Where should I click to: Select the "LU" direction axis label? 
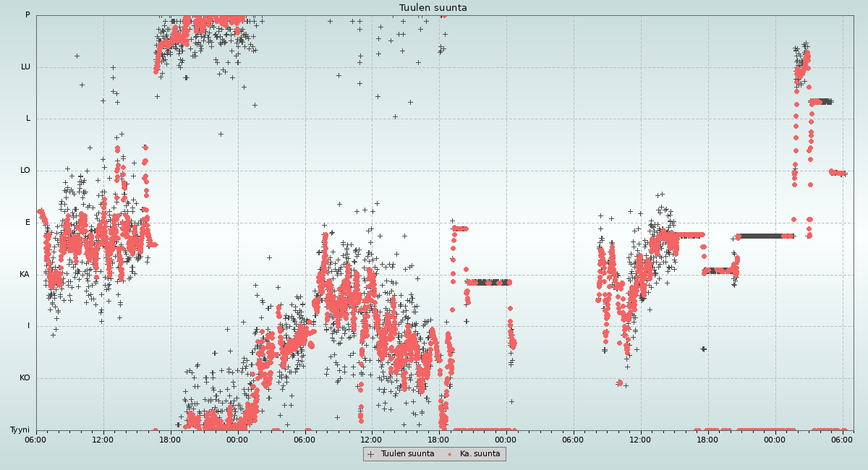click(x=25, y=67)
